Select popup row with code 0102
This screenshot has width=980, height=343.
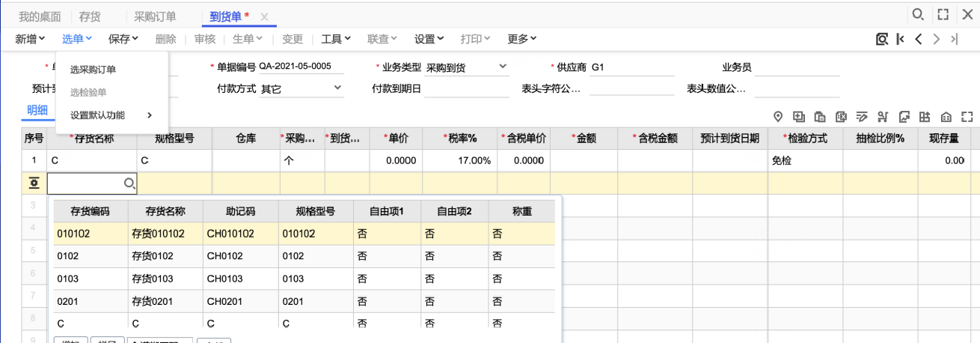coord(305,256)
